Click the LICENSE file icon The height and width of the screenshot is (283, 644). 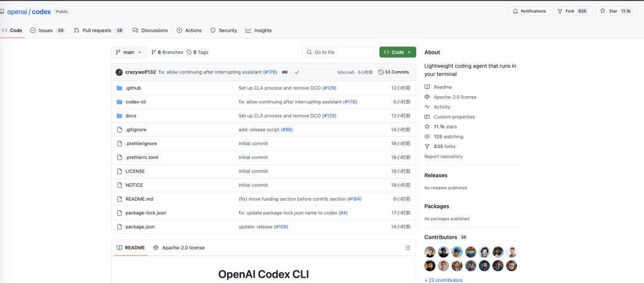(x=119, y=171)
